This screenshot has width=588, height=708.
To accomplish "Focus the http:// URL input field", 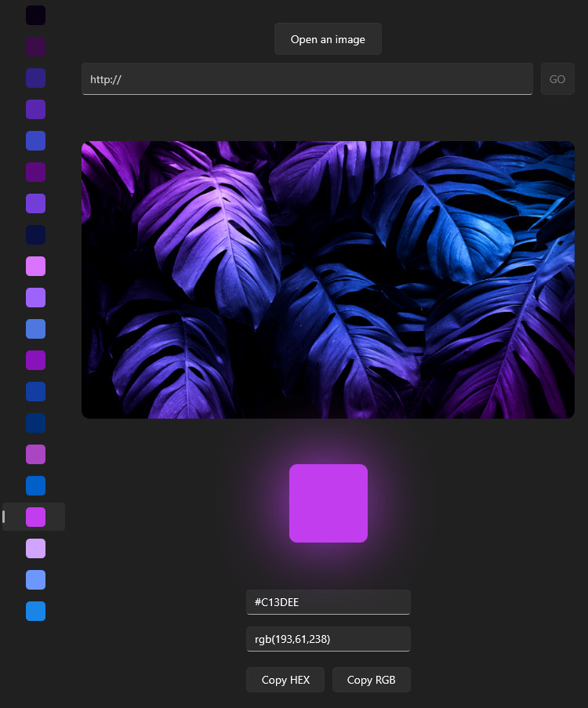I will 307,79.
